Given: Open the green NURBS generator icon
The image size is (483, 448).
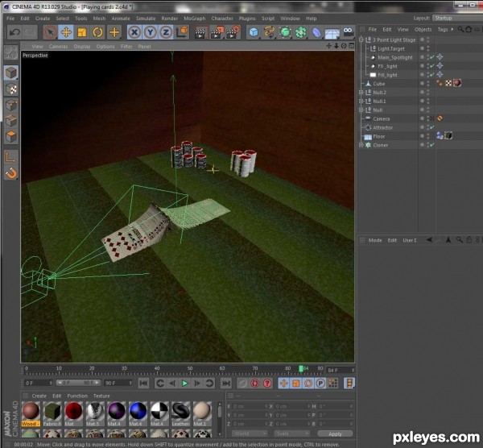Looking at the screenshot, I should tap(285, 32).
